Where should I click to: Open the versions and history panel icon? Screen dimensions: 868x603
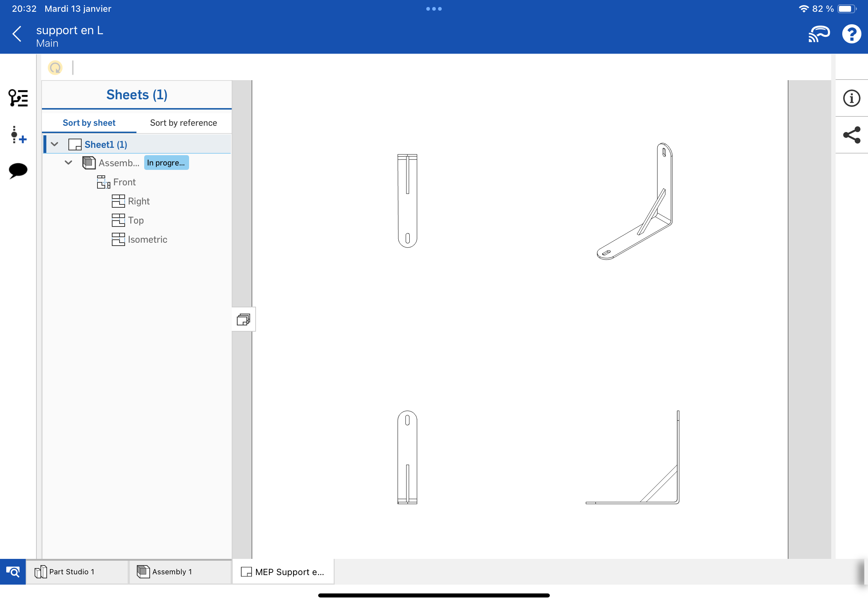[x=18, y=98]
